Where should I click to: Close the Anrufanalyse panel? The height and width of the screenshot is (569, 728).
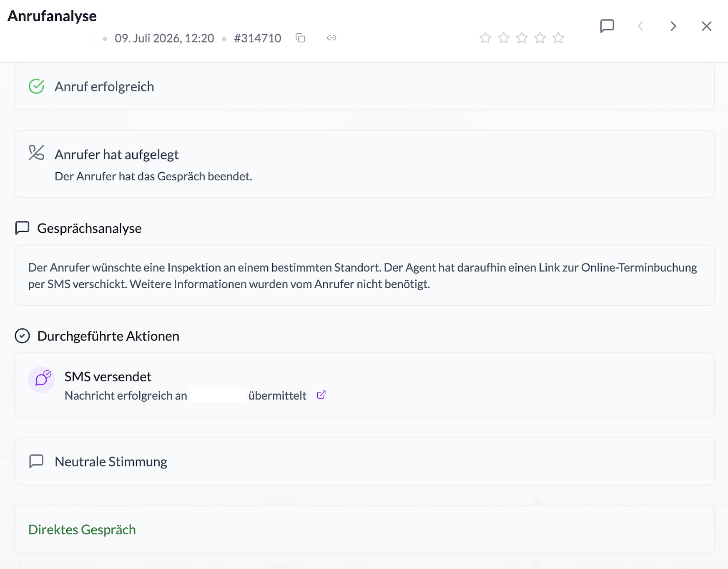tap(706, 26)
